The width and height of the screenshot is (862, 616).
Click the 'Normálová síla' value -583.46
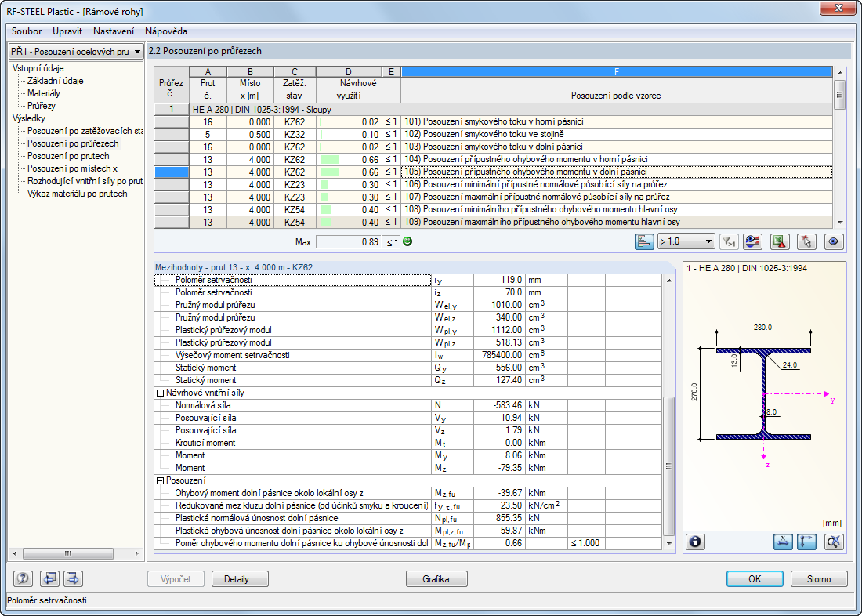[x=499, y=405]
